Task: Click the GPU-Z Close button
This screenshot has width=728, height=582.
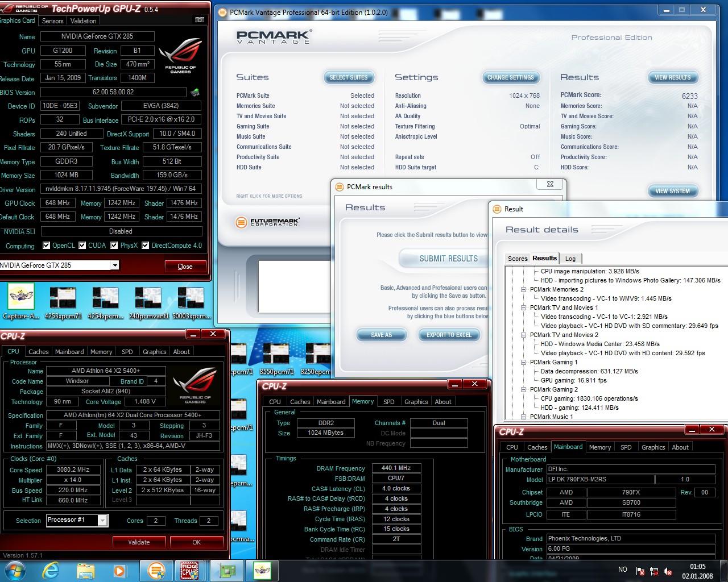Action: [x=185, y=267]
